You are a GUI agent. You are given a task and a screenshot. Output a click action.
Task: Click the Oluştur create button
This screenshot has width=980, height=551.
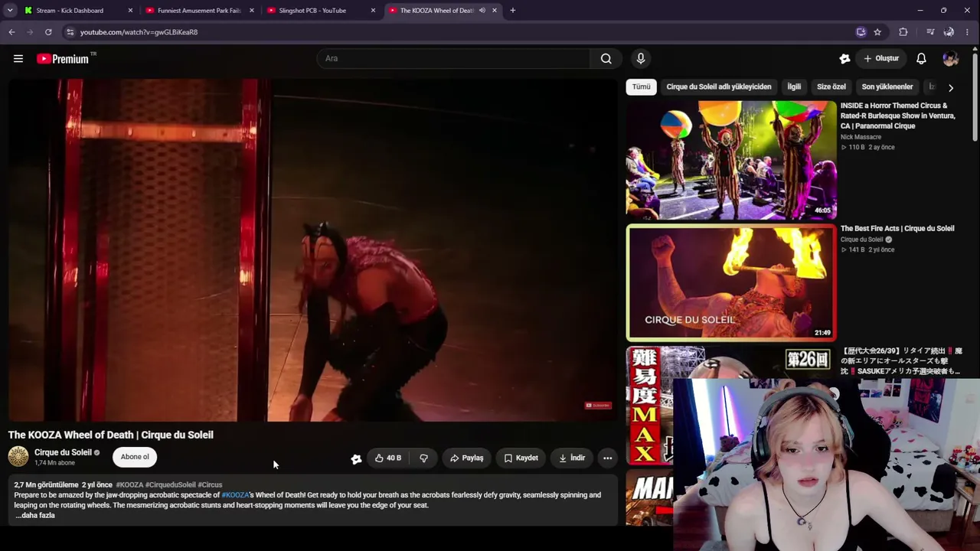(880, 58)
